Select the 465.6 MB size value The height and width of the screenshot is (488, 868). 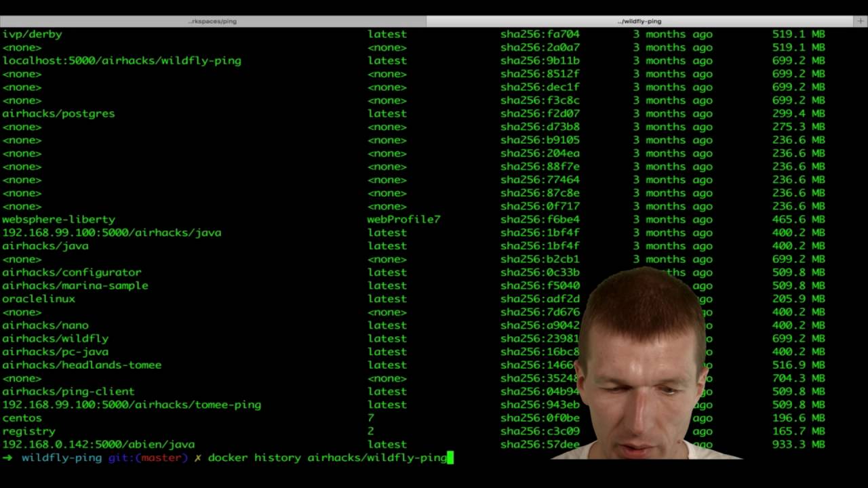coord(799,219)
